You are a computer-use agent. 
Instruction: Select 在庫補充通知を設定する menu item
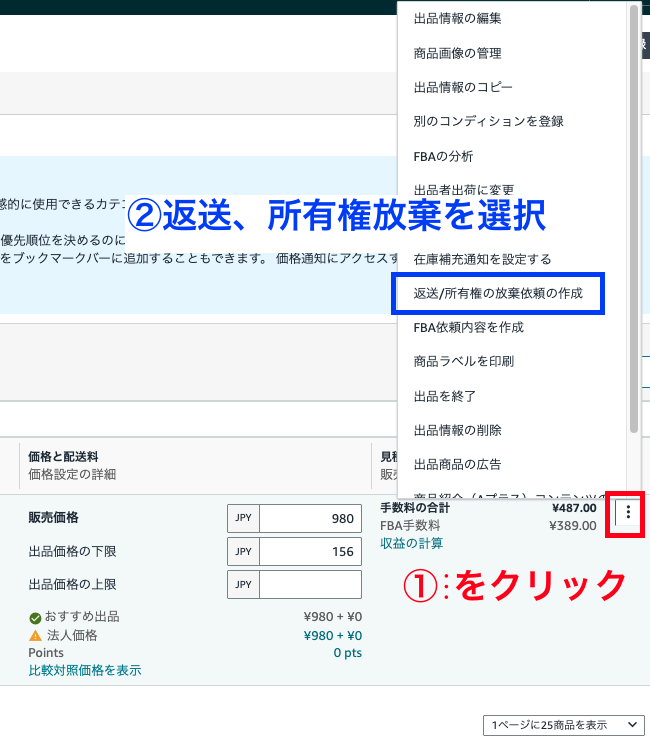[x=482, y=259]
